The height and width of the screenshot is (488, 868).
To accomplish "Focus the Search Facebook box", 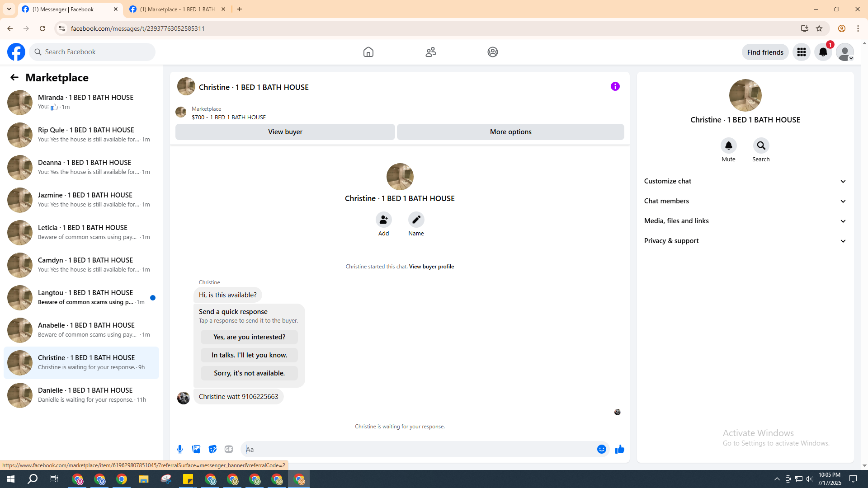I will coord(93,52).
